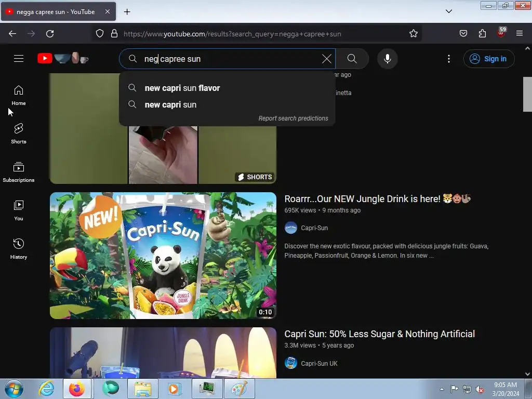
Task: Expand the list all tabs chevron
Action: 448,11
